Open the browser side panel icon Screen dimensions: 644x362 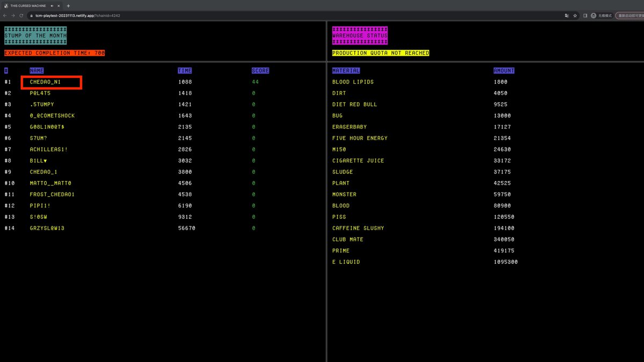click(586, 16)
